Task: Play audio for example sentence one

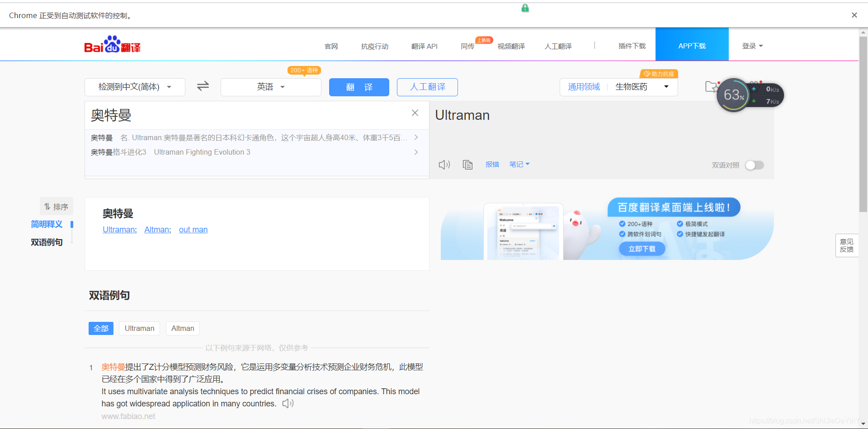Action: tap(288, 403)
